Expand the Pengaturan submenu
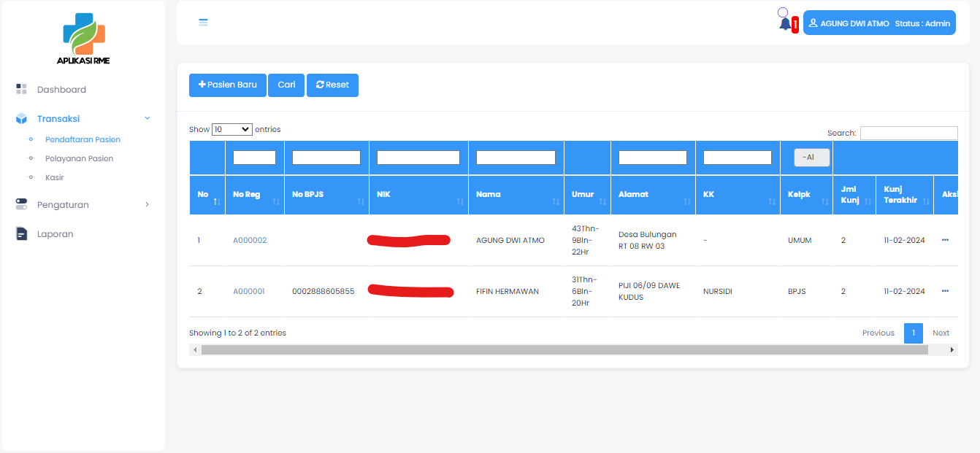This screenshot has height=453, width=980. [148, 205]
